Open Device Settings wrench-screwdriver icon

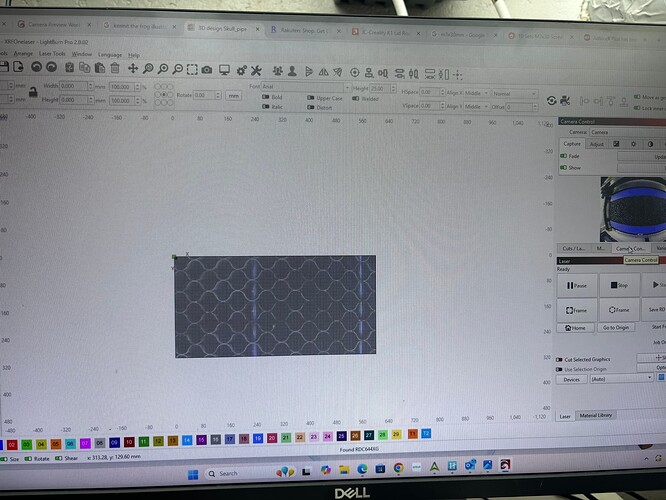point(257,70)
